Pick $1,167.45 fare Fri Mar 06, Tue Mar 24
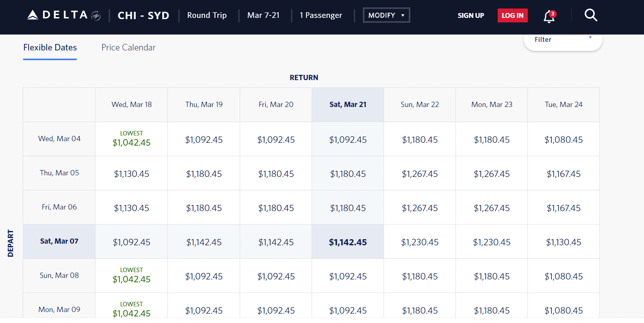 (564, 208)
